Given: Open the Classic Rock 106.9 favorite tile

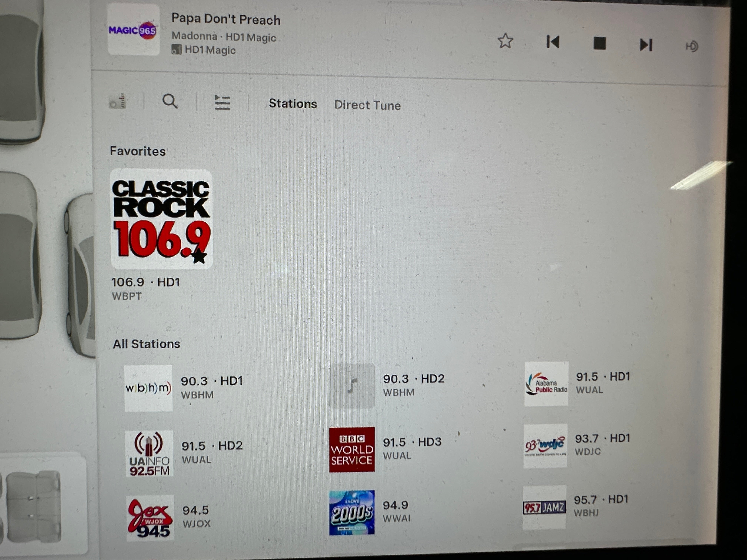Looking at the screenshot, I should click(x=161, y=219).
